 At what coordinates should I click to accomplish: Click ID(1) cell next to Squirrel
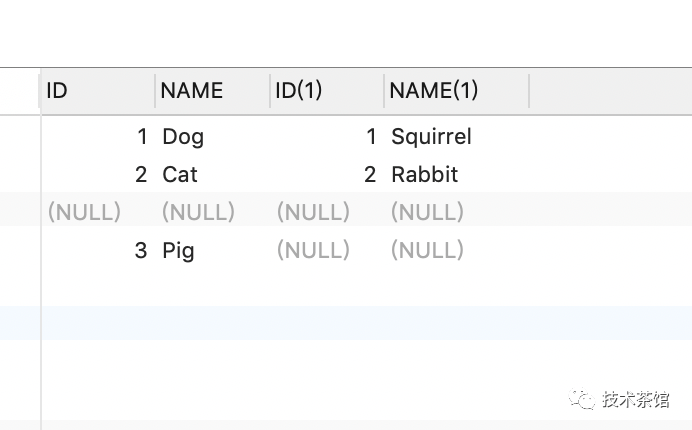click(x=370, y=137)
